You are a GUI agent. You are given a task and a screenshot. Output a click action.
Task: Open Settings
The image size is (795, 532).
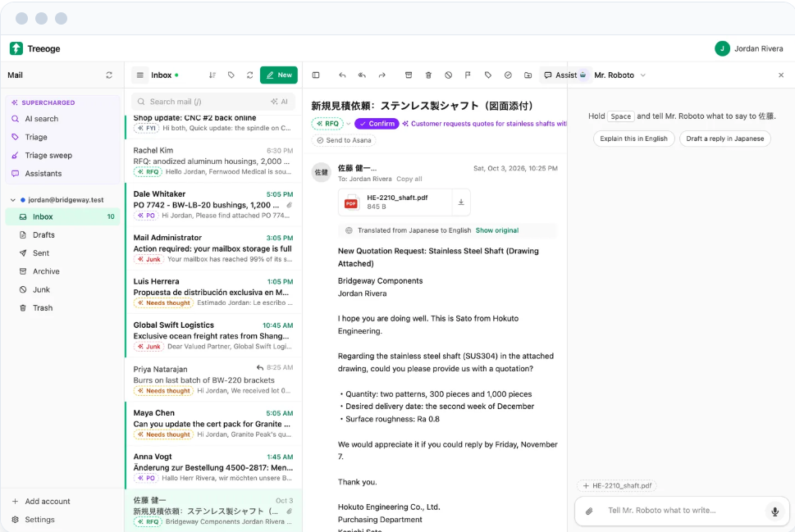tap(34, 520)
